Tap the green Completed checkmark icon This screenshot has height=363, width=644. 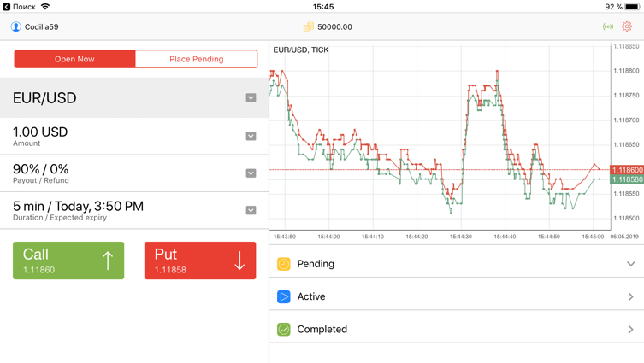point(283,330)
